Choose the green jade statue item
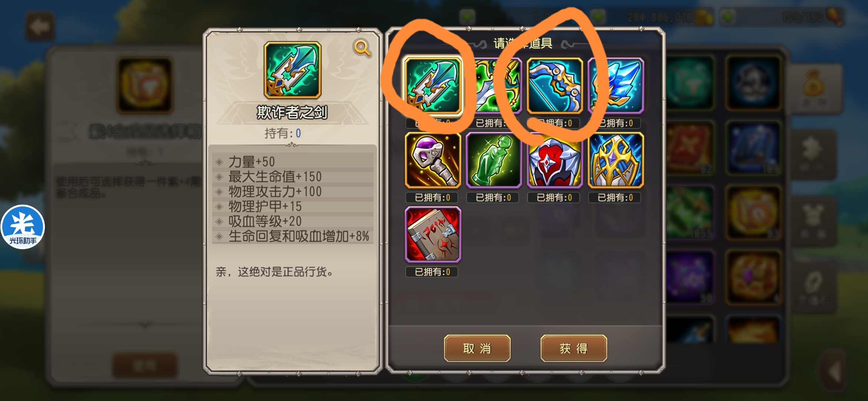The width and height of the screenshot is (868, 401). 494,160
